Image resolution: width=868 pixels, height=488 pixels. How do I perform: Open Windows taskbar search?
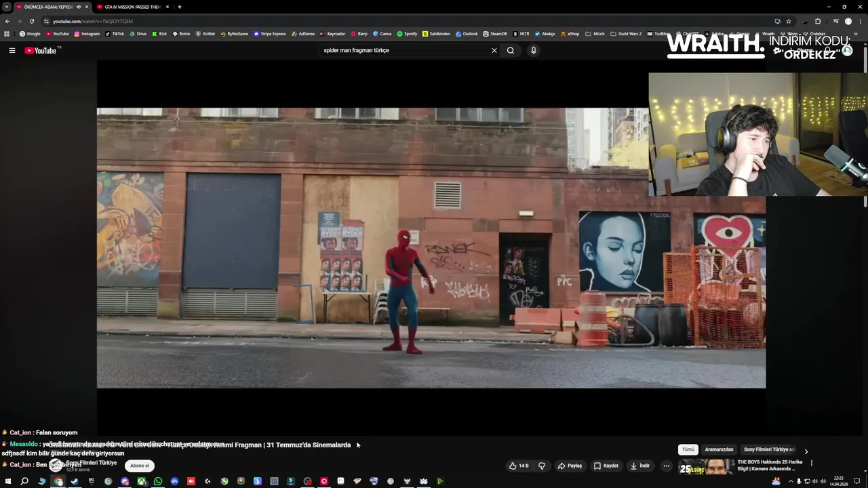click(24, 481)
